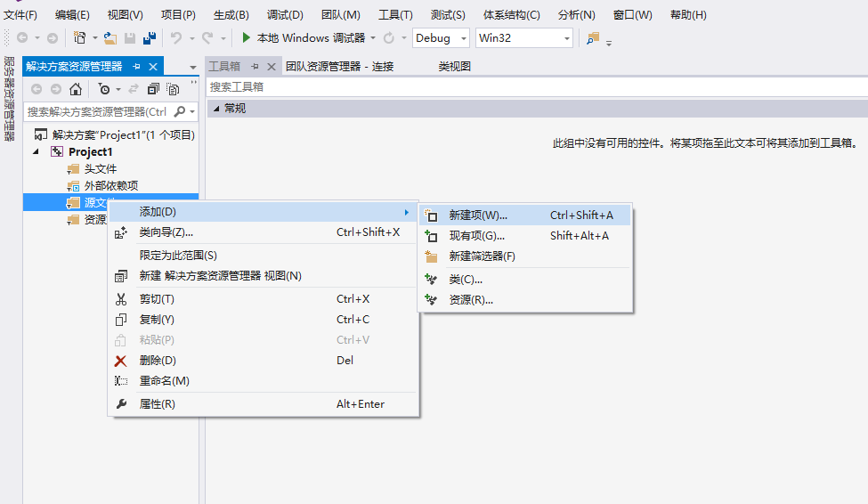Click 类向导(Z)... in context menu

[x=263, y=232]
